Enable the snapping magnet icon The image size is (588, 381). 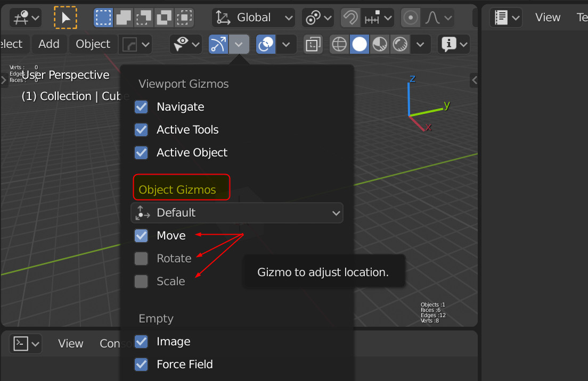(350, 17)
